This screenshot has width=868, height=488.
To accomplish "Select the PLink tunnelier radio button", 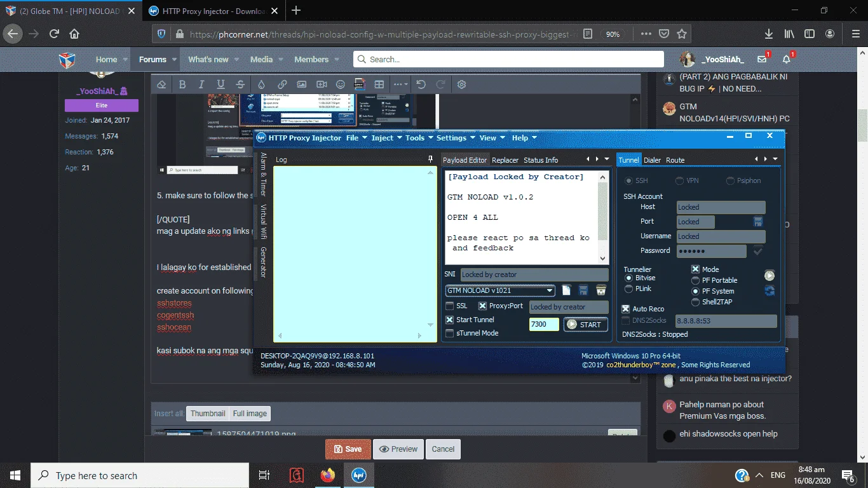I will 629,288.
